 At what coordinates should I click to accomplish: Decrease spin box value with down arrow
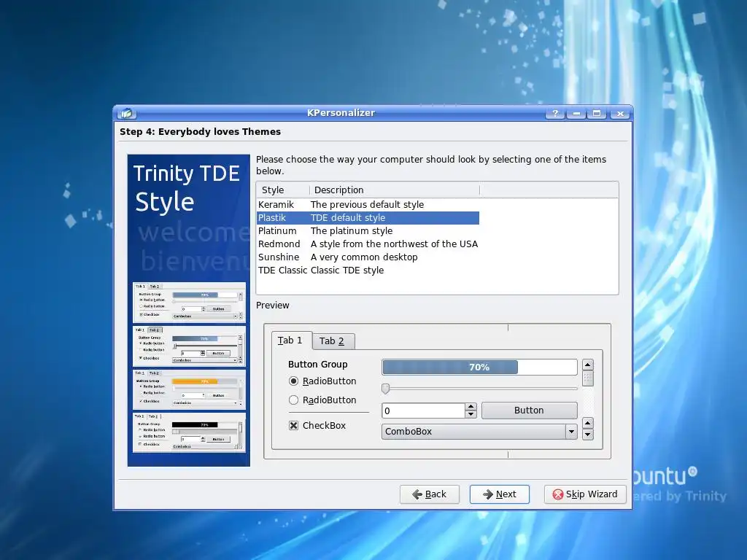pyautogui.click(x=471, y=414)
